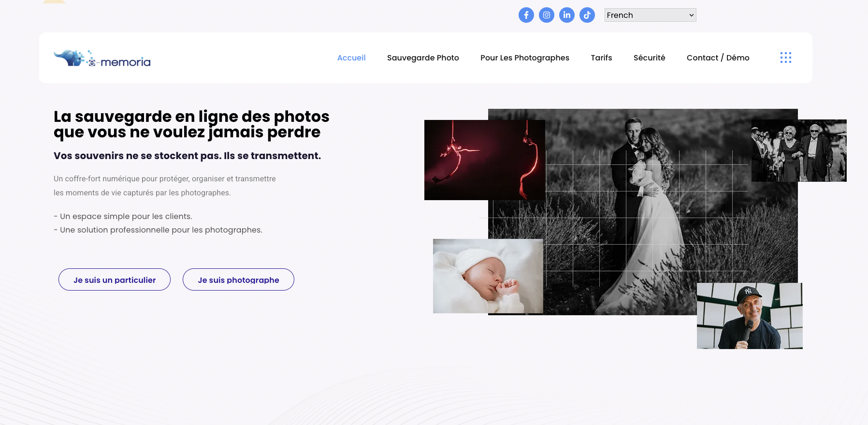Open the Instagram social icon
The width and height of the screenshot is (868, 425).
tap(546, 15)
